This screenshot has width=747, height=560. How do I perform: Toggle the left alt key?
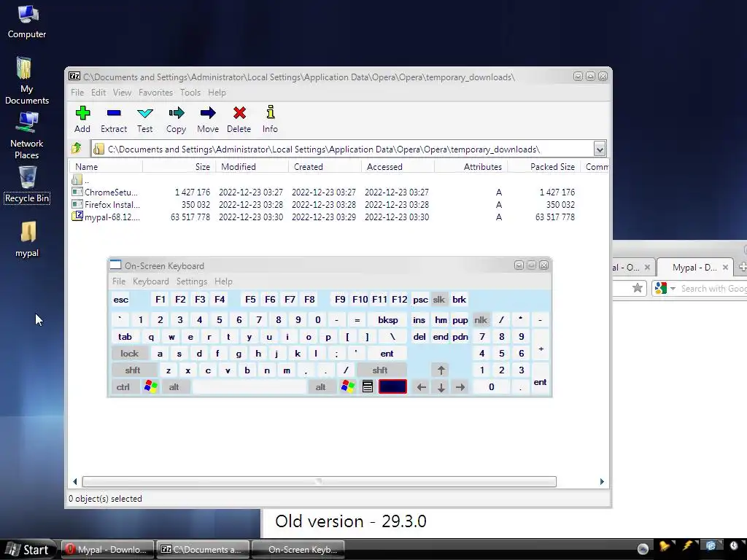click(x=174, y=387)
